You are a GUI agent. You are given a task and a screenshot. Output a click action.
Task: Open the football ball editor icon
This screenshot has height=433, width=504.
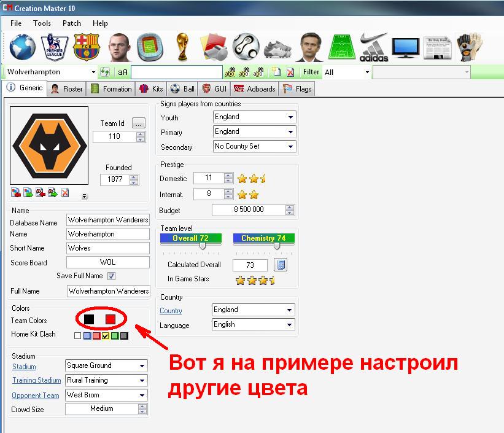click(x=246, y=47)
